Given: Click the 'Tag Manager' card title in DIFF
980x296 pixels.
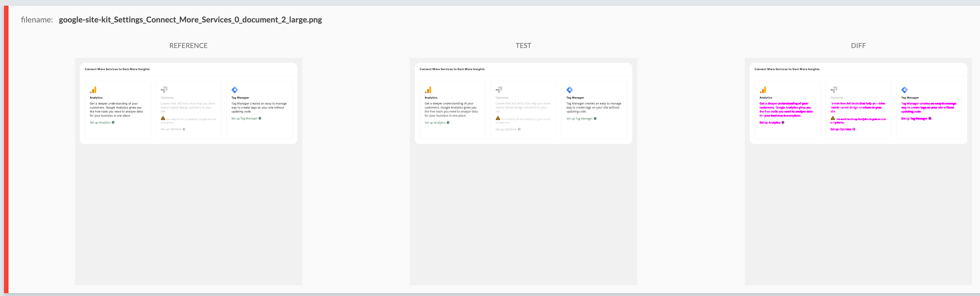Looking at the screenshot, I should 910,98.
